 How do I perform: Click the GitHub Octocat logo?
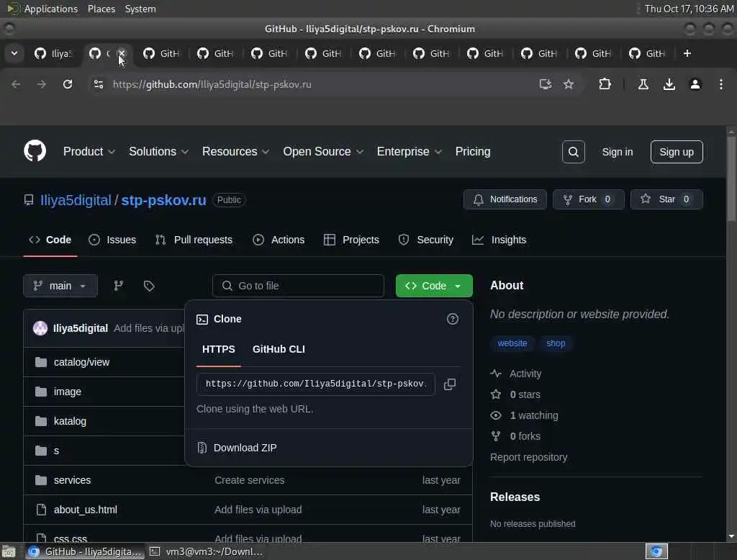tap(35, 151)
